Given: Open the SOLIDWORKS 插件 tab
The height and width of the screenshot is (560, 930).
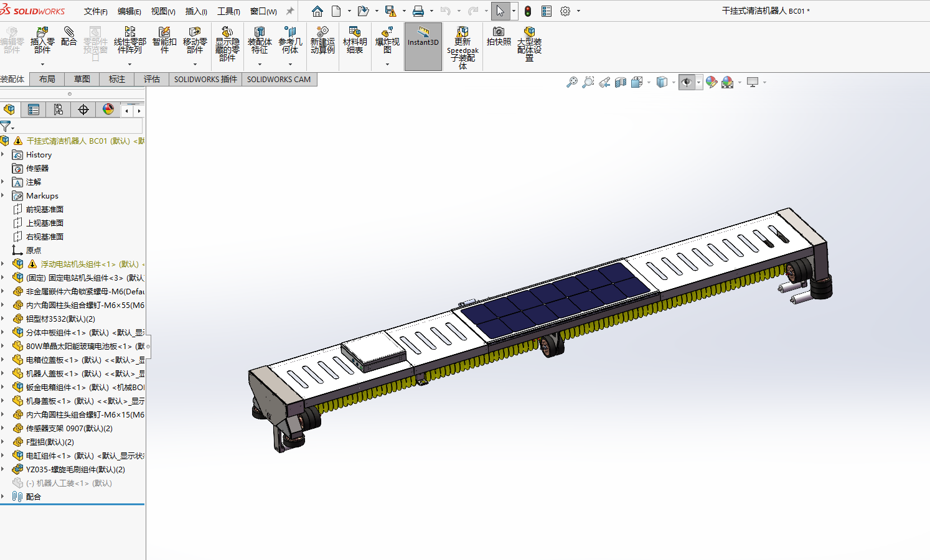Looking at the screenshot, I should point(205,79).
